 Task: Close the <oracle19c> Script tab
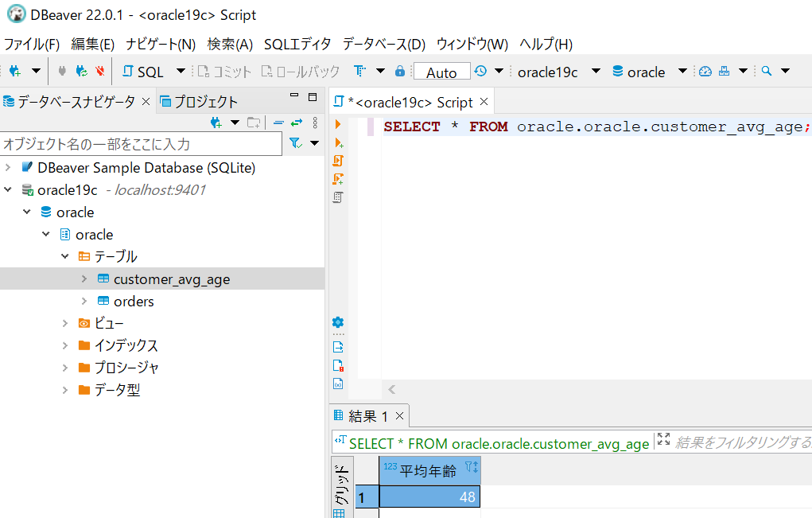tap(484, 102)
